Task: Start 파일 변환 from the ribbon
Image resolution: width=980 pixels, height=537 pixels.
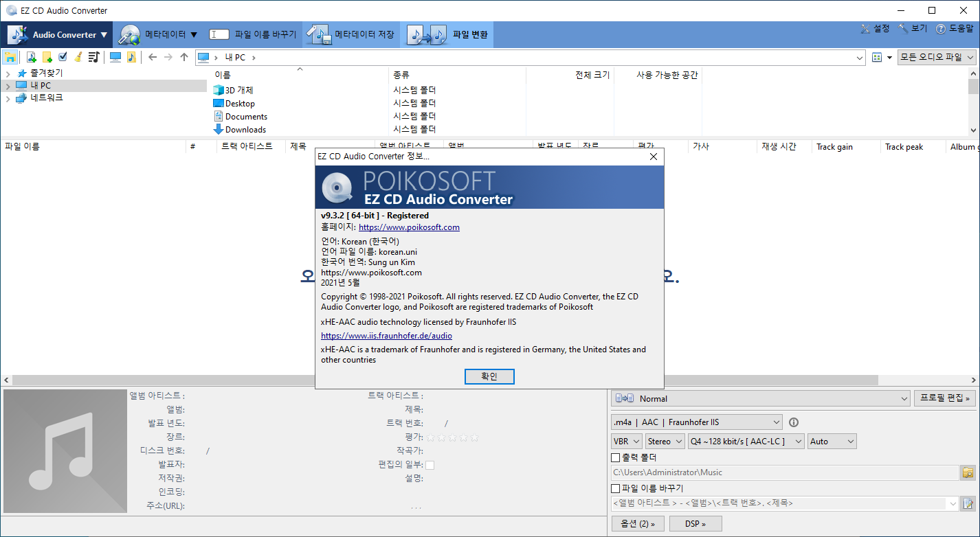Action: tap(447, 34)
